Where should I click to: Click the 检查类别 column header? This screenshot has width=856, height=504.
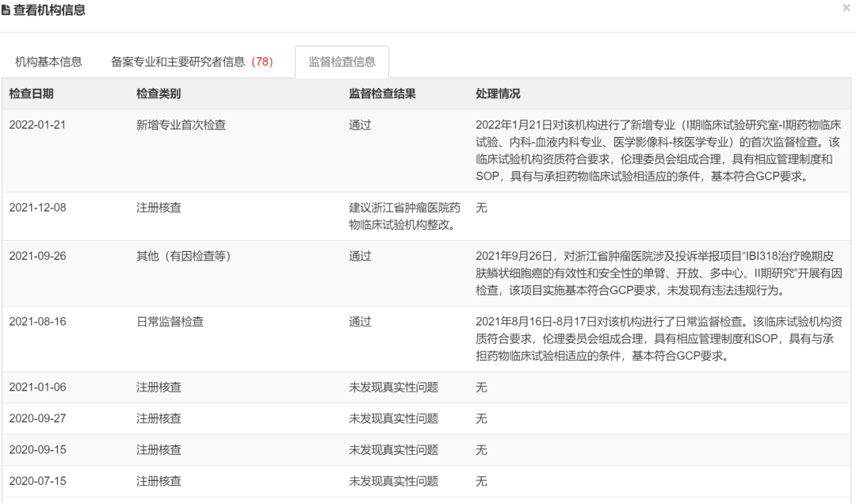tap(159, 94)
